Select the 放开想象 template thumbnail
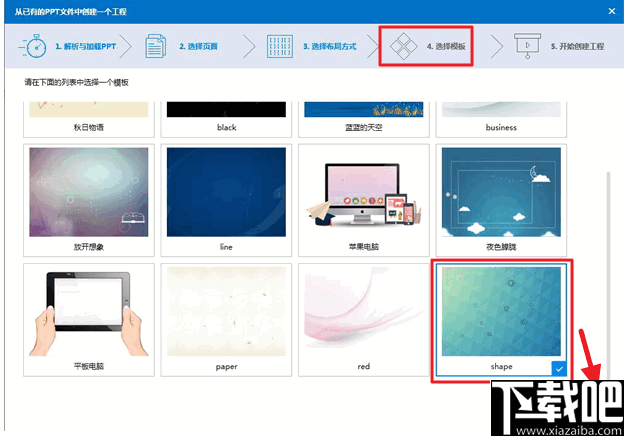This screenshot has height=436, width=626. coord(89,192)
